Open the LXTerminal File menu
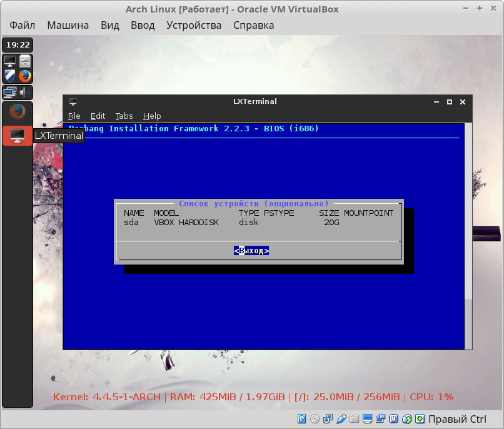This screenshot has width=504, height=429. (x=74, y=116)
